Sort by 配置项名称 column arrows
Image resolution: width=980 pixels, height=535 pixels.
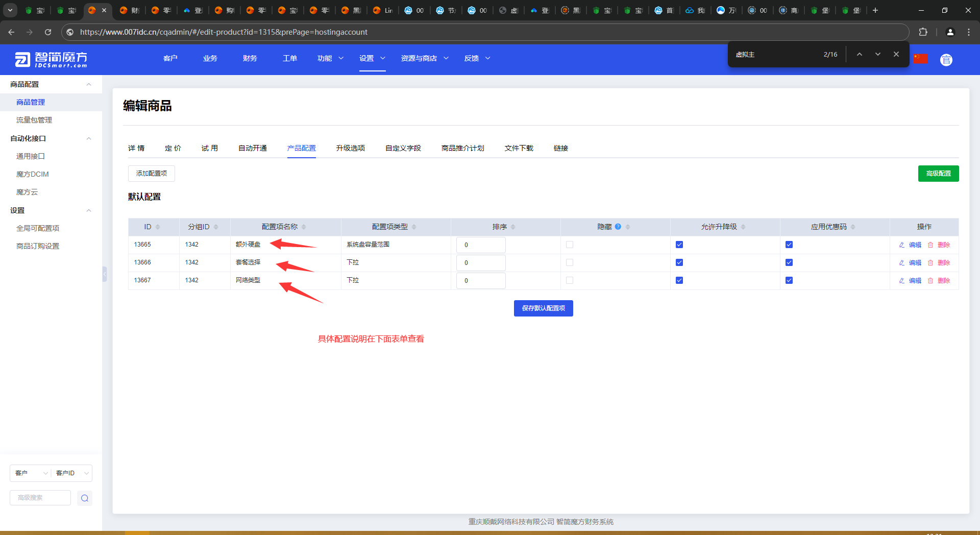click(304, 227)
